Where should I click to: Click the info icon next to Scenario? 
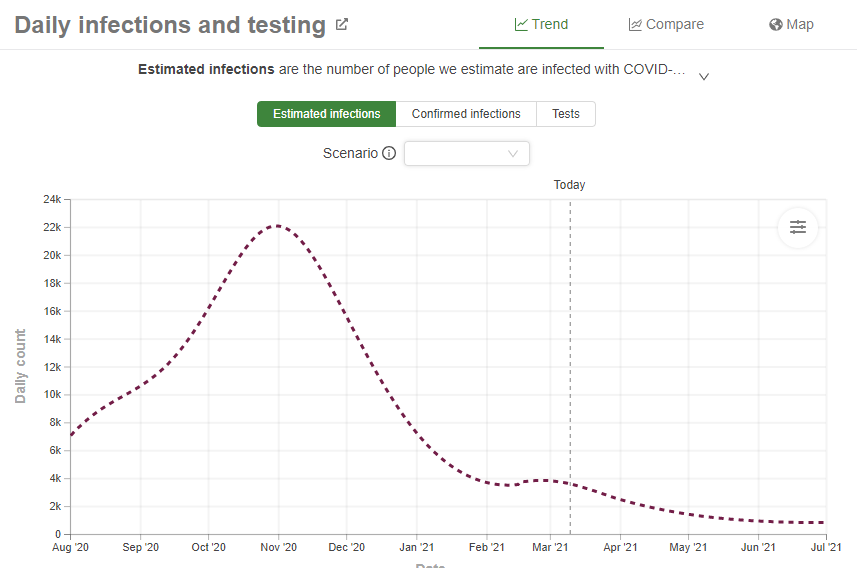(x=389, y=154)
